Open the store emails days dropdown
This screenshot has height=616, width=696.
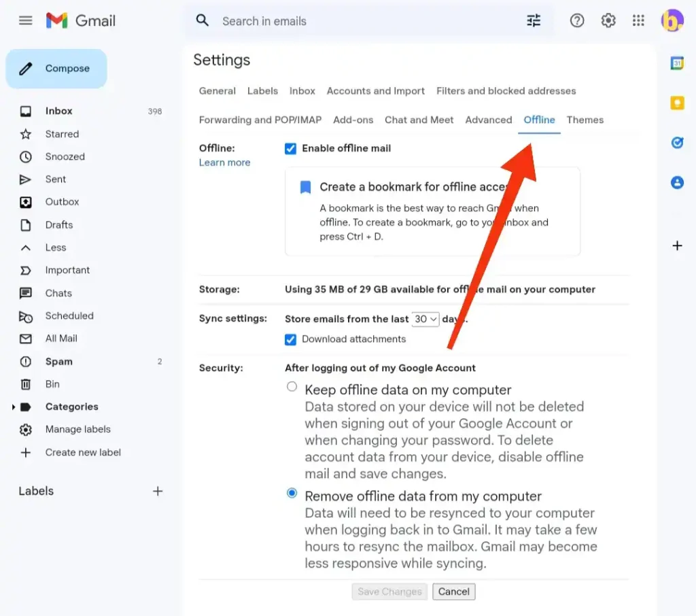(425, 318)
